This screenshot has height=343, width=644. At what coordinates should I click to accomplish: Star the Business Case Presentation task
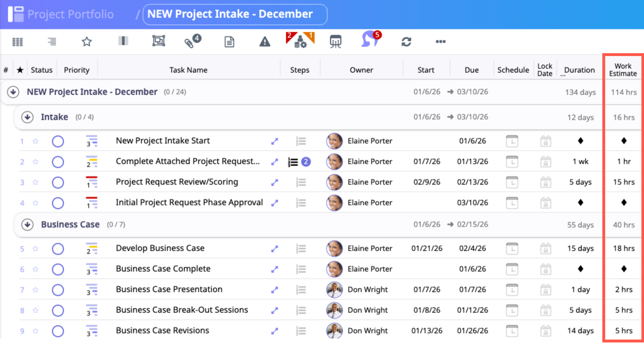[35, 290]
